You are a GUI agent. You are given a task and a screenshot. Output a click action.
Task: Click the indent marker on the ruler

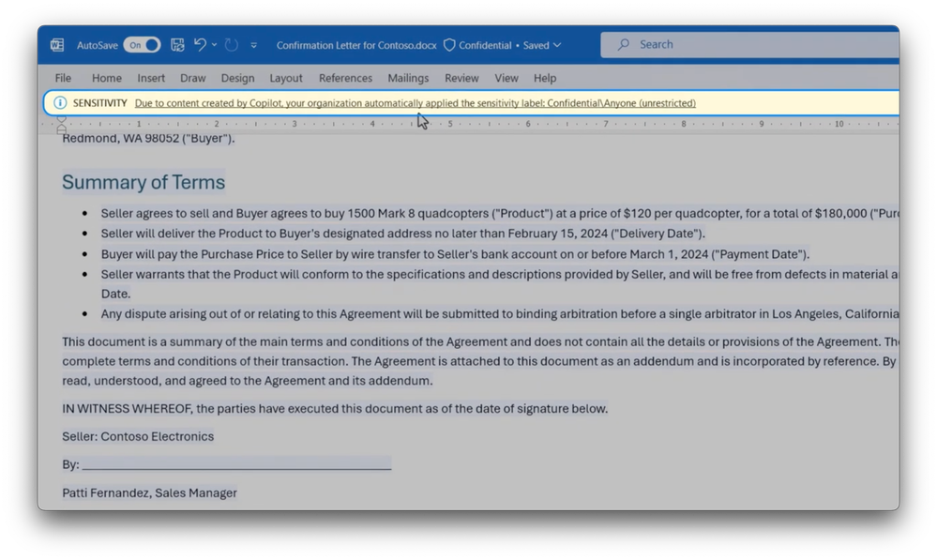[x=61, y=125]
